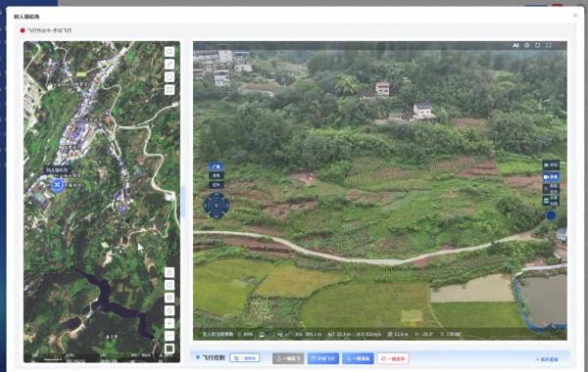The image size is (588, 372).
Task: Tilt the gimbal up with top arrow
Action: pyautogui.click(x=217, y=195)
